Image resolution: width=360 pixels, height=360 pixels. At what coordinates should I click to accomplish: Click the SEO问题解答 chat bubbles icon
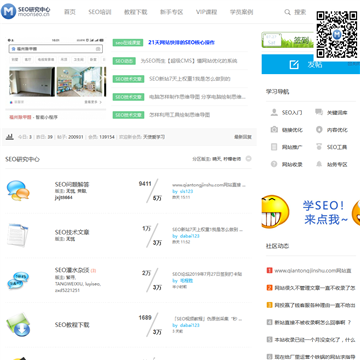pyautogui.click(x=18, y=190)
